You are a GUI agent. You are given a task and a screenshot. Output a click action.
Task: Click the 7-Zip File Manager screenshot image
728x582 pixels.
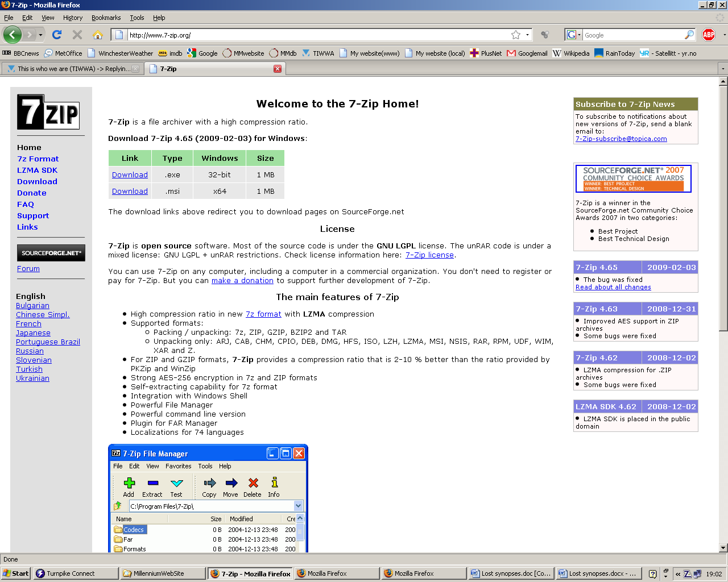[x=208, y=498]
